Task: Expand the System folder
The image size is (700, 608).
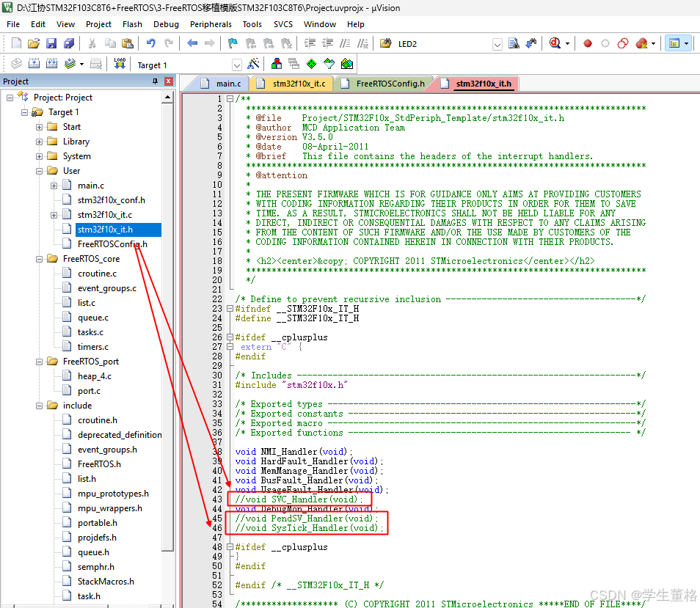Action: tap(40, 156)
